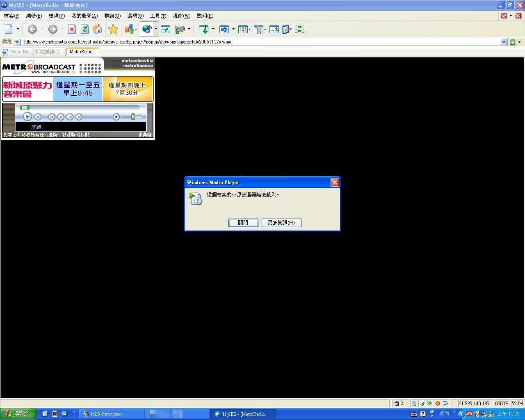Open the FAQ link in player
The image size is (525, 420).
[x=145, y=135]
